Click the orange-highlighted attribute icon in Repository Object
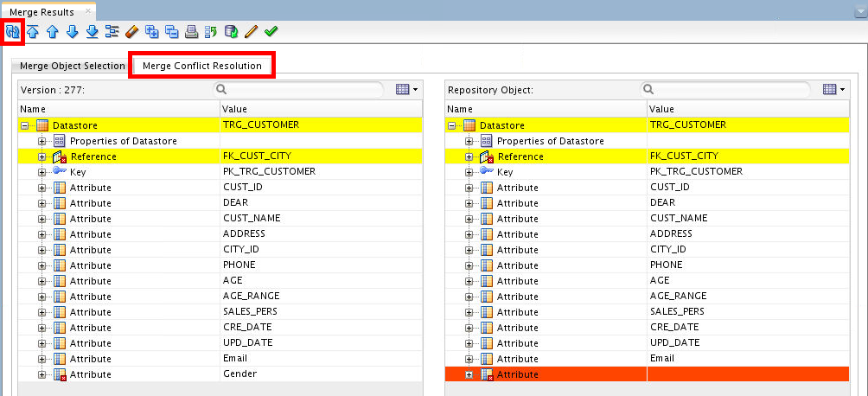Image resolution: width=868 pixels, height=396 pixels. (487, 374)
